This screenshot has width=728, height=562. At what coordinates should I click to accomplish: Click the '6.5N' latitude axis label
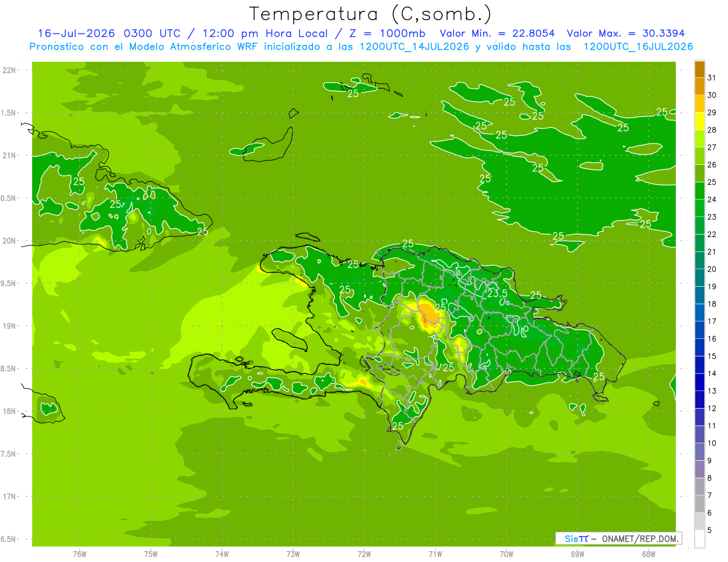9,539
